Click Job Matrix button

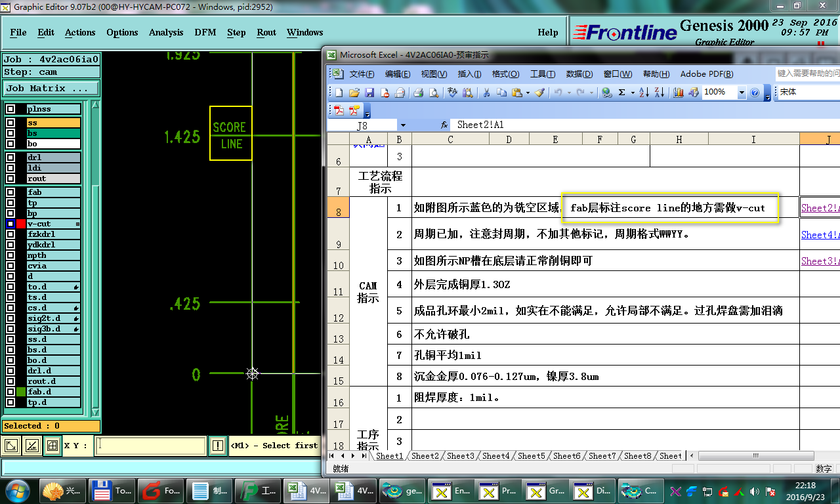(51, 88)
